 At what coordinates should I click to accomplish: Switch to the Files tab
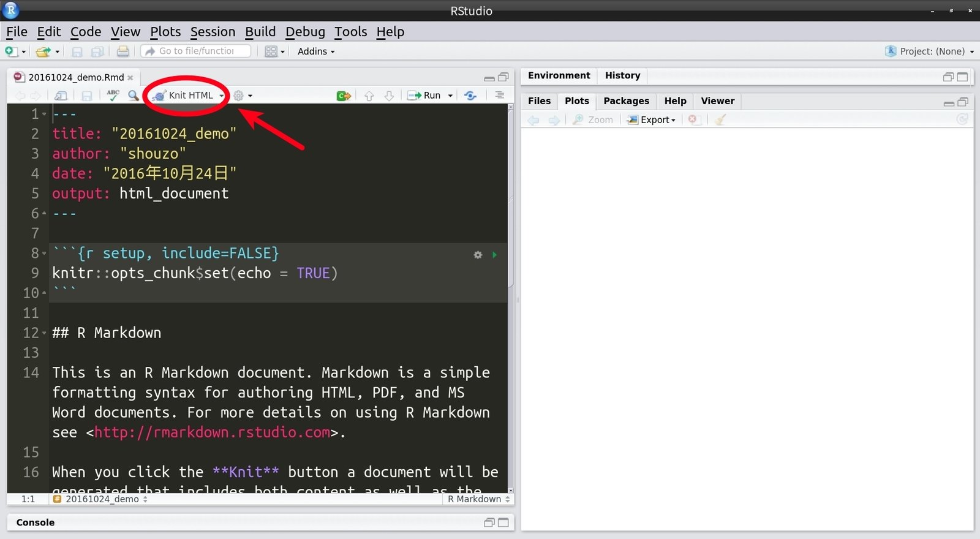[539, 101]
